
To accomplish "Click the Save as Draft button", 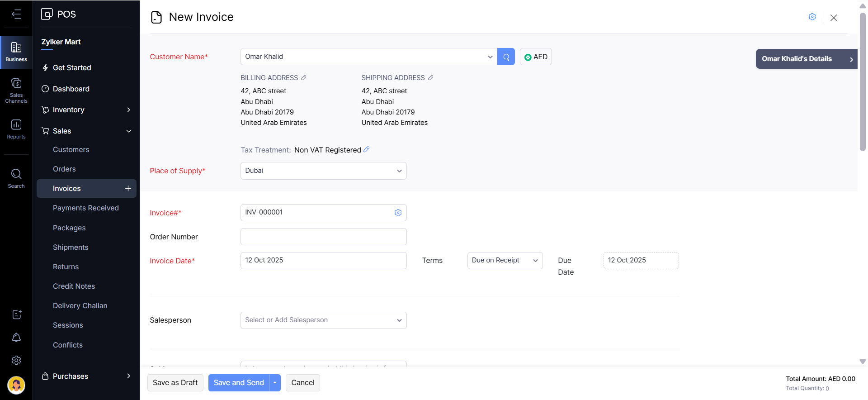I will [x=175, y=383].
